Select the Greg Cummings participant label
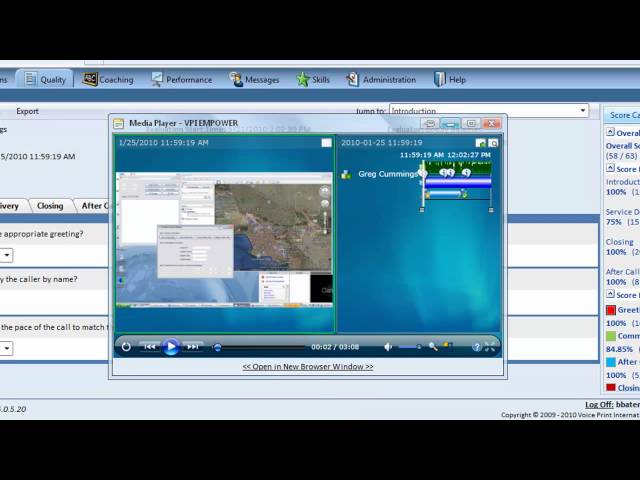The image size is (640, 480). click(388, 174)
